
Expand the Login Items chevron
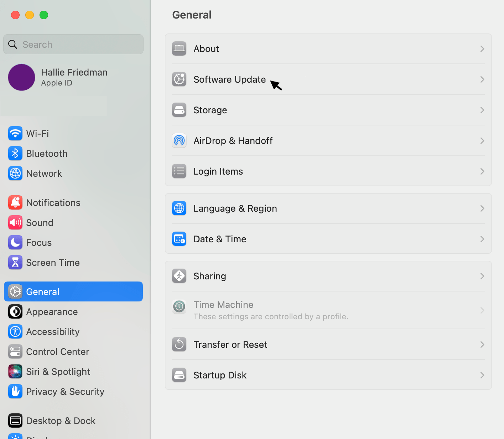pyautogui.click(x=482, y=171)
